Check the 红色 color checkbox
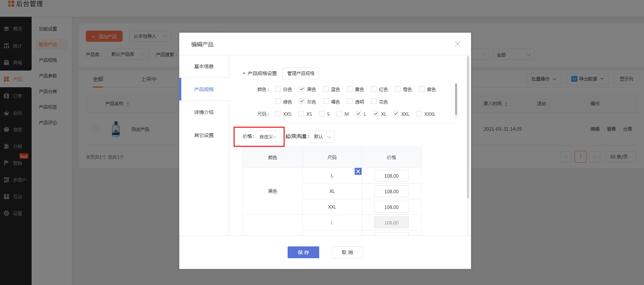The height and width of the screenshot is (285, 644). pyautogui.click(x=374, y=89)
